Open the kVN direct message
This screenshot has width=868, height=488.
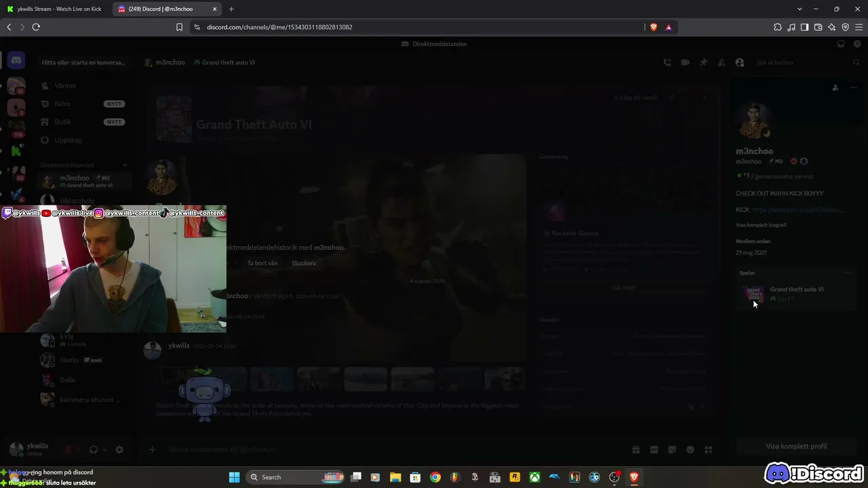click(83, 340)
